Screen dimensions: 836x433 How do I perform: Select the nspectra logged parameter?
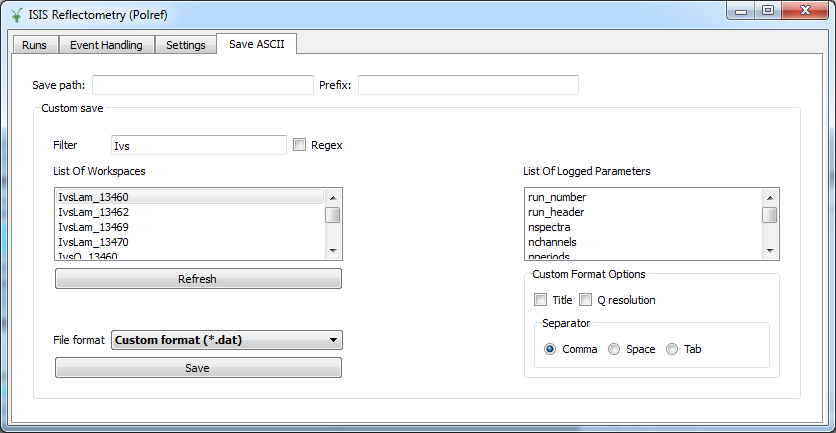pos(549,227)
